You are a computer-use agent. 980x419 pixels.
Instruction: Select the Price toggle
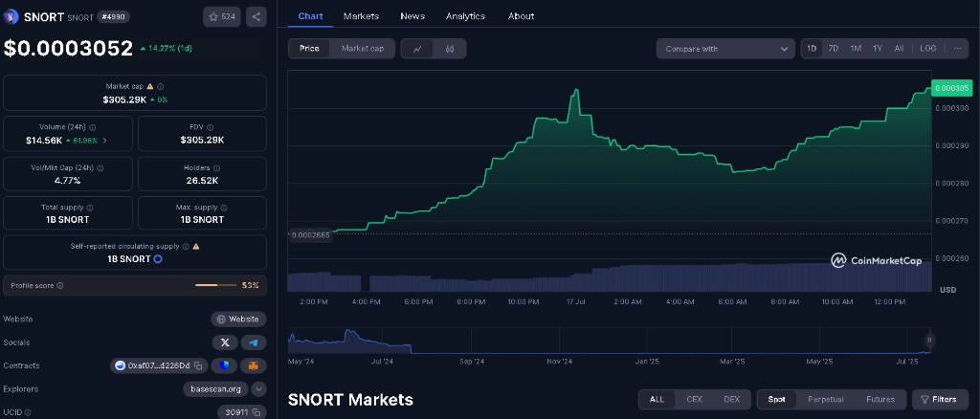pyautogui.click(x=309, y=49)
